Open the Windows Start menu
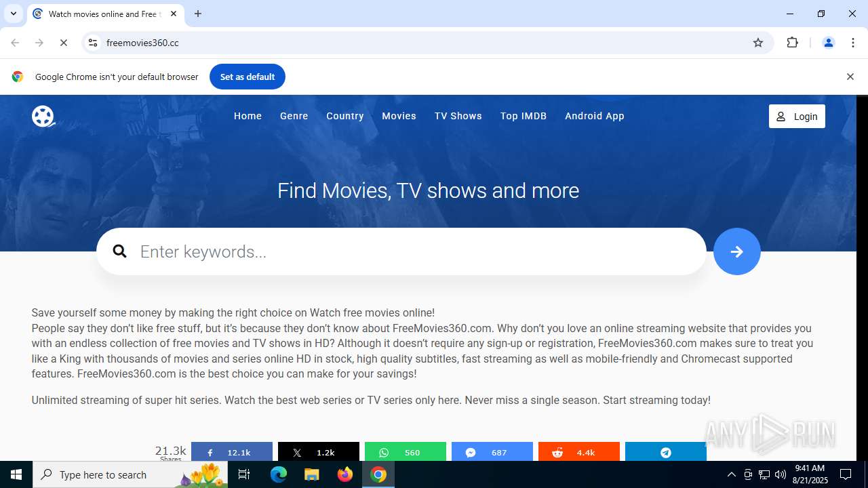Screen dimensions: 868x488 point(16,474)
